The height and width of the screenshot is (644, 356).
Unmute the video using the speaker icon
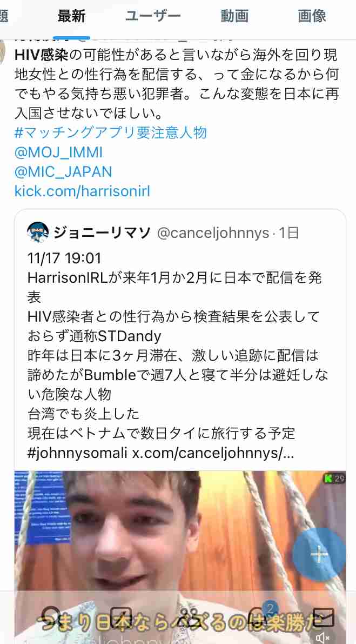(x=323, y=637)
